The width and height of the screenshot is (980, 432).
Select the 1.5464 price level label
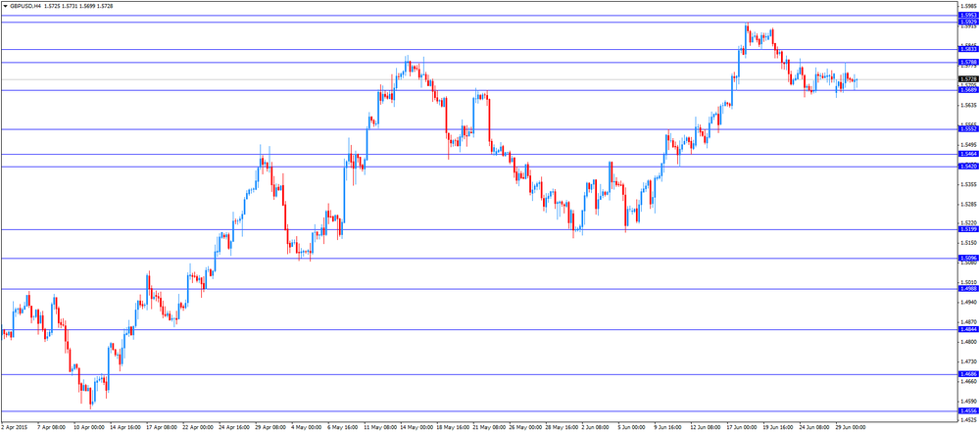click(x=967, y=154)
